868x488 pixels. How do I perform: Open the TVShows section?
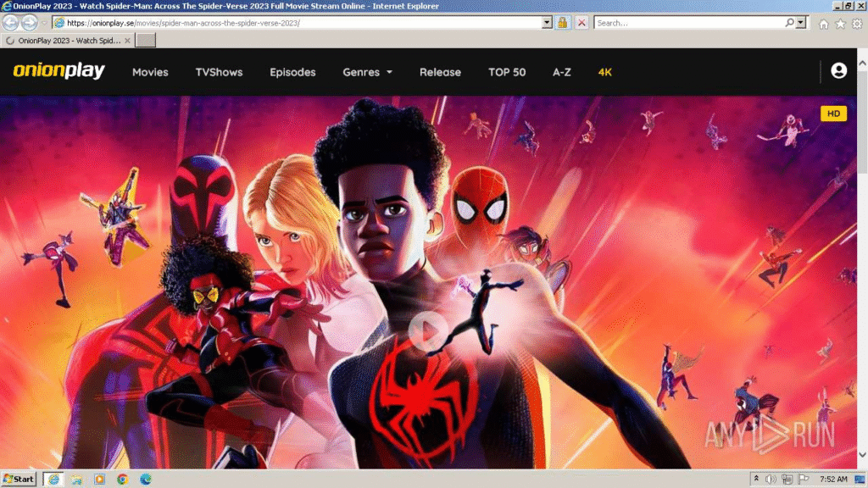pyautogui.click(x=219, y=72)
